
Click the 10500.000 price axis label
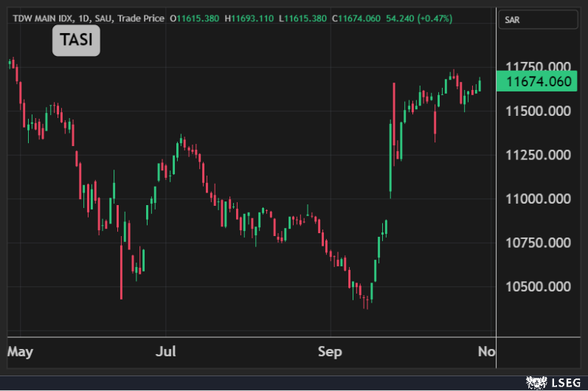click(539, 286)
